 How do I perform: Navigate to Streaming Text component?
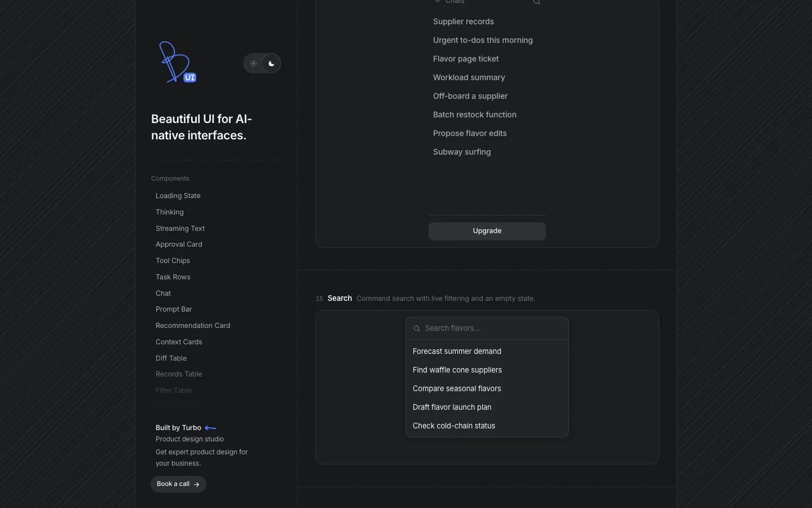180,229
